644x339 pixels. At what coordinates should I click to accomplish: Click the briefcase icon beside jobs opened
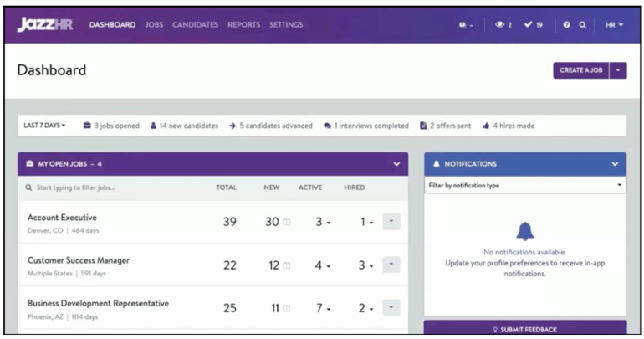87,126
